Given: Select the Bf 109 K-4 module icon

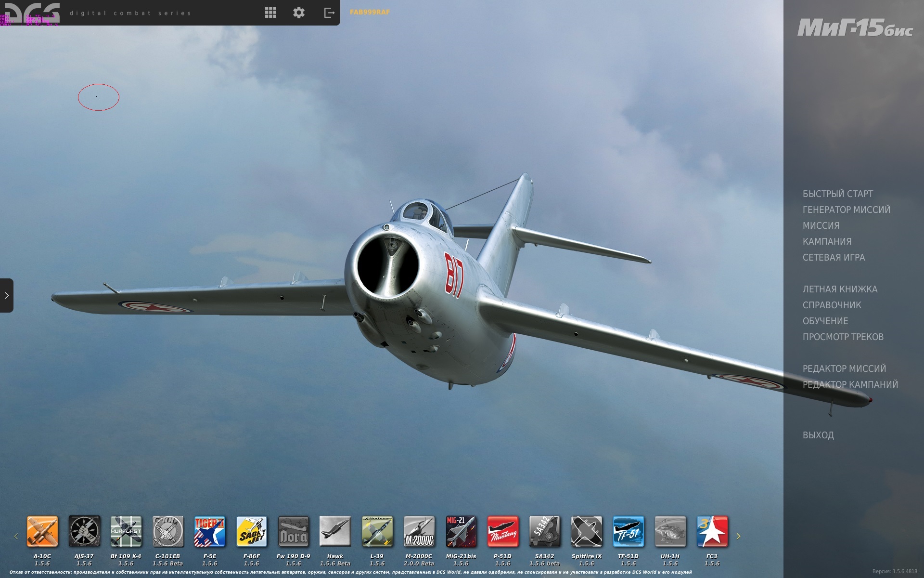Looking at the screenshot, I should [x=126, y=531].
